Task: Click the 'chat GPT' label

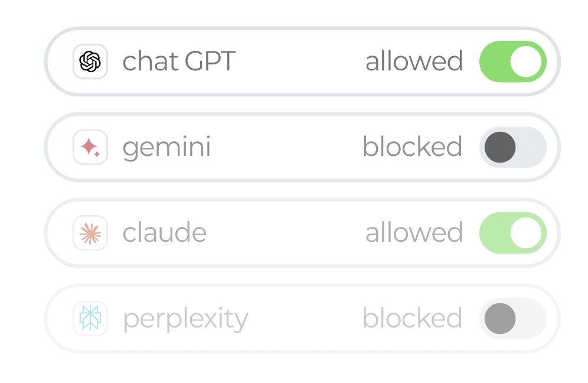Action: (178, 61)
